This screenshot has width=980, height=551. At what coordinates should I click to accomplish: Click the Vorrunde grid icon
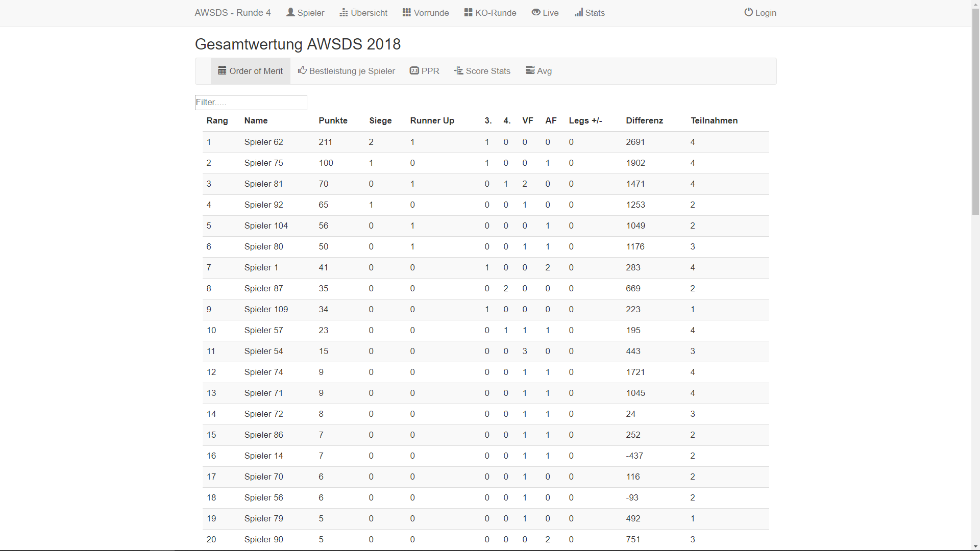coord(406,12)
